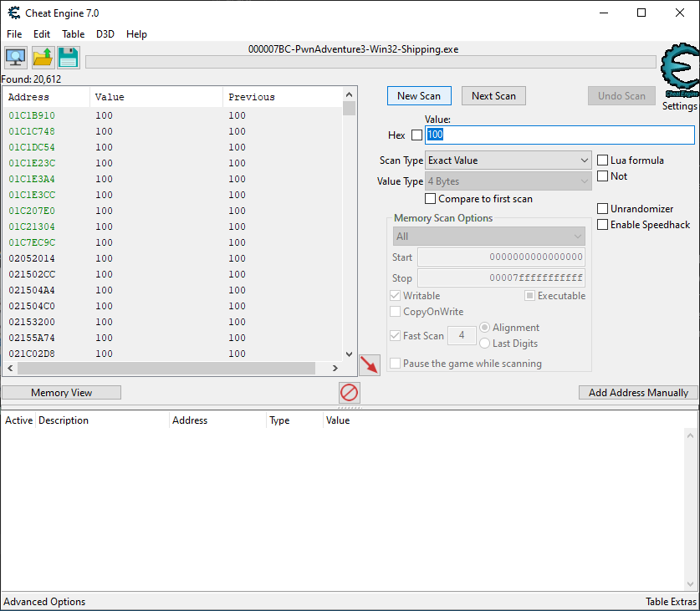The height and width of the screenshot is (611, 700).
Task: Select address 021C02D8 in results
Action: click(x=32, y=354)
